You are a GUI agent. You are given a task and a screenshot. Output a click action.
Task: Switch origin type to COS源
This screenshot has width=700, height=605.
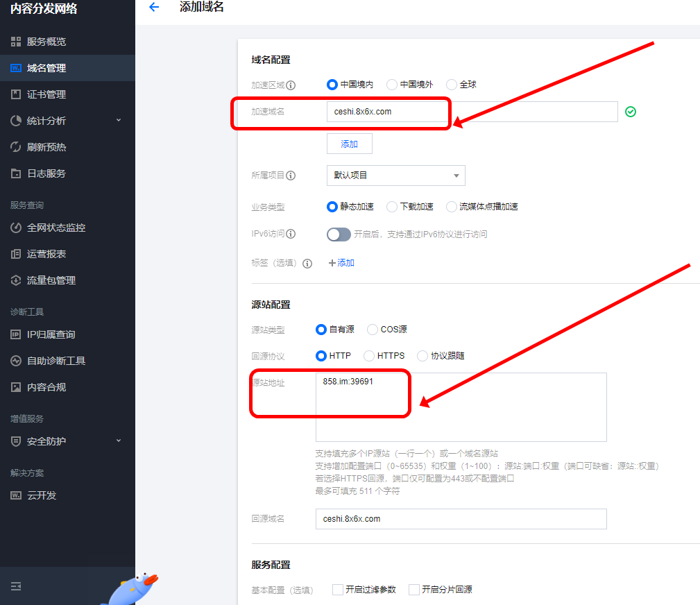(373, 329)
